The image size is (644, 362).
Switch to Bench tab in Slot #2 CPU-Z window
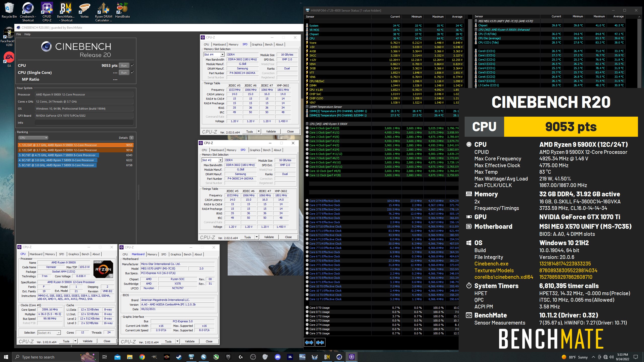coord(267,150)
